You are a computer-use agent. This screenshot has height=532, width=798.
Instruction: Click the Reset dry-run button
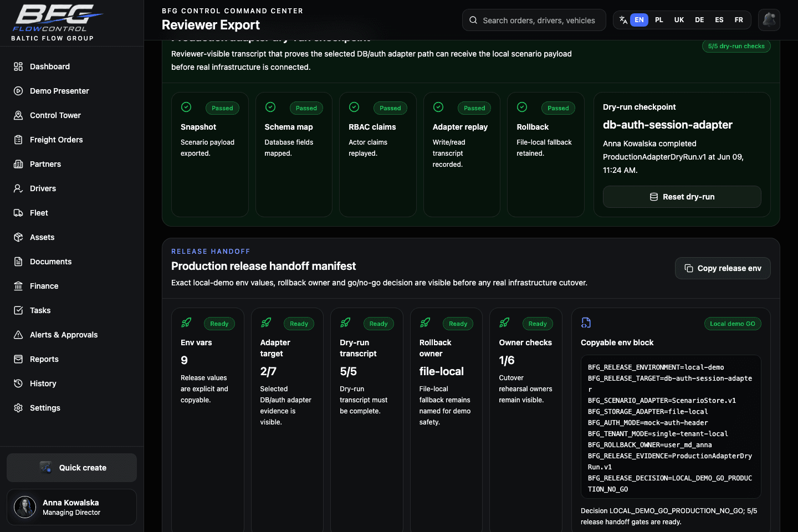682,197
